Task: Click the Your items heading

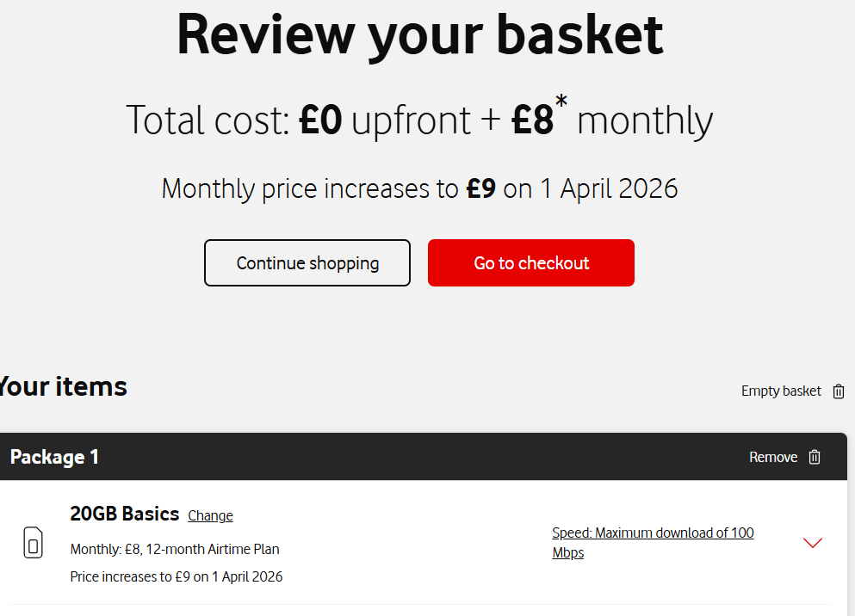Action: coord(63,386)
